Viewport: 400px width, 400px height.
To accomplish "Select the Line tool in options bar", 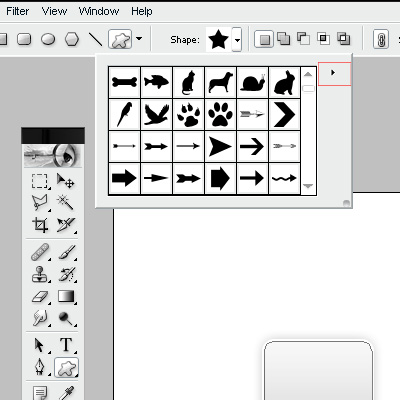I will tap(95, 39).
